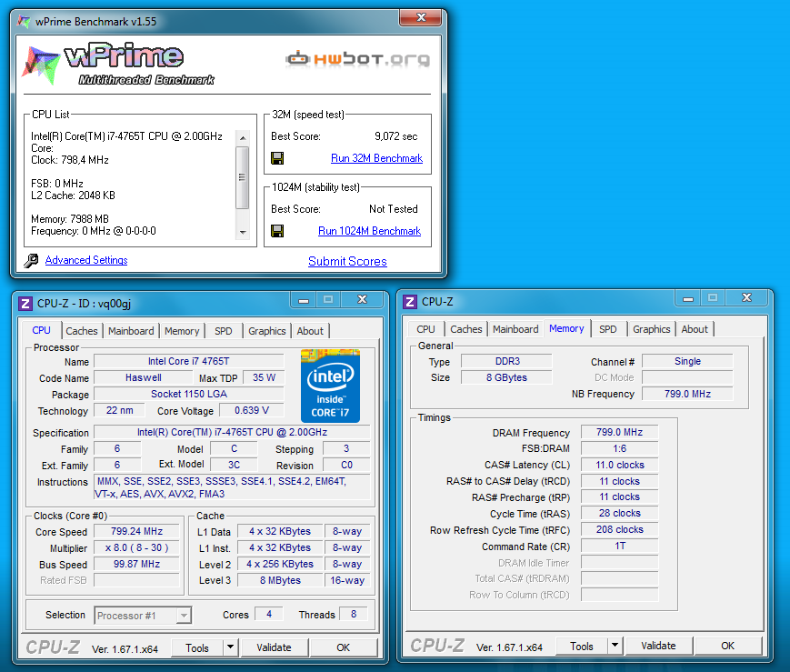The height and width of the screenshot is (672, 790).
Task: Minimize the CPU-Z ID vq00gj window
Action: coord(304,300)
